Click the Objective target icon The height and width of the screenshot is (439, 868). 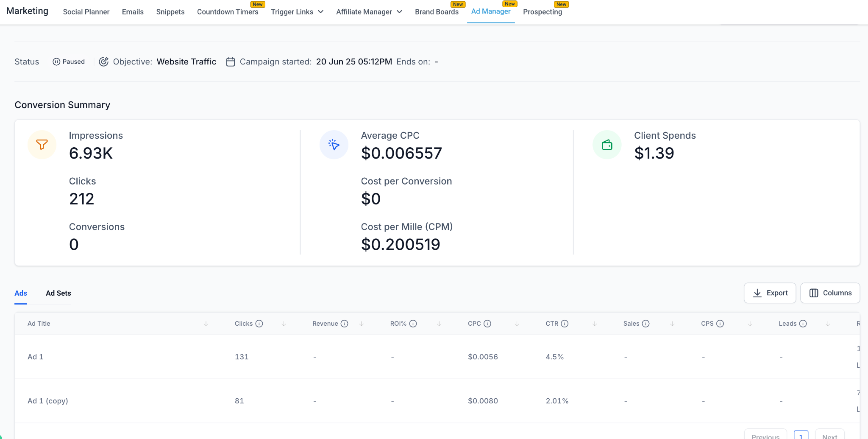(104, 62)
